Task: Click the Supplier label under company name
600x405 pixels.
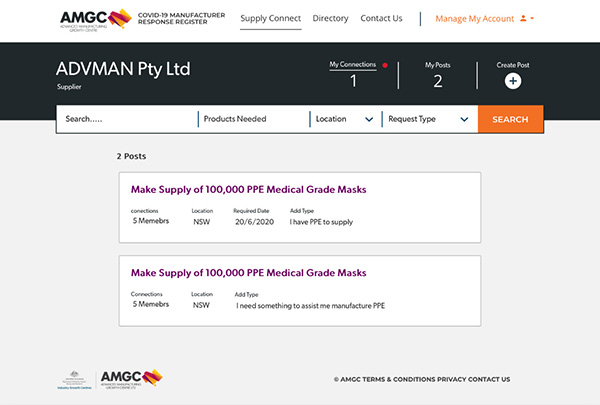Action: coord(69,87)
